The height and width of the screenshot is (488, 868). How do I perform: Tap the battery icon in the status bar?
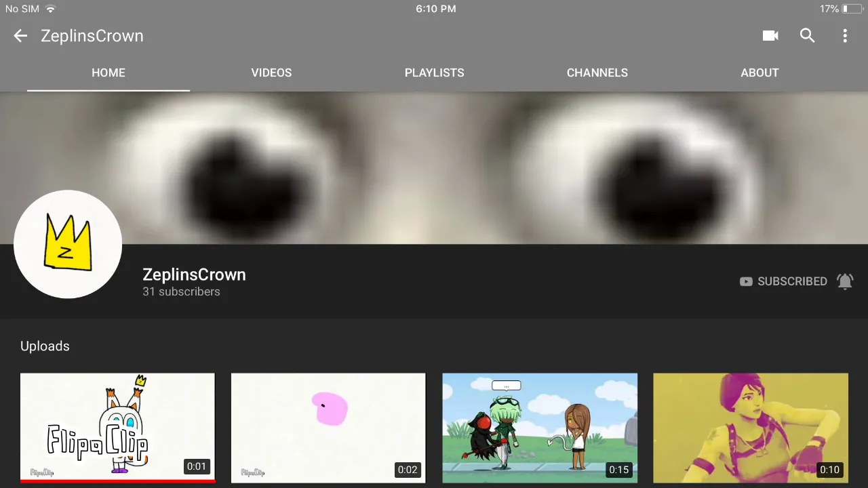(x=852, y=9)
